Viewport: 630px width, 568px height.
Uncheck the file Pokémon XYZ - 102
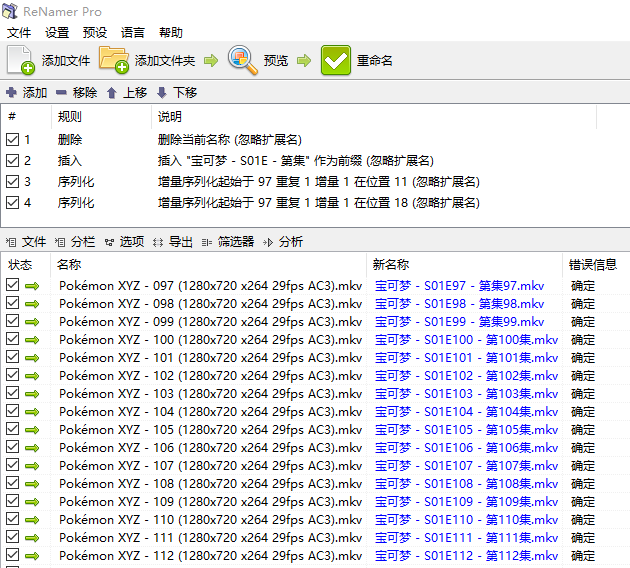(x=12, y=375)
